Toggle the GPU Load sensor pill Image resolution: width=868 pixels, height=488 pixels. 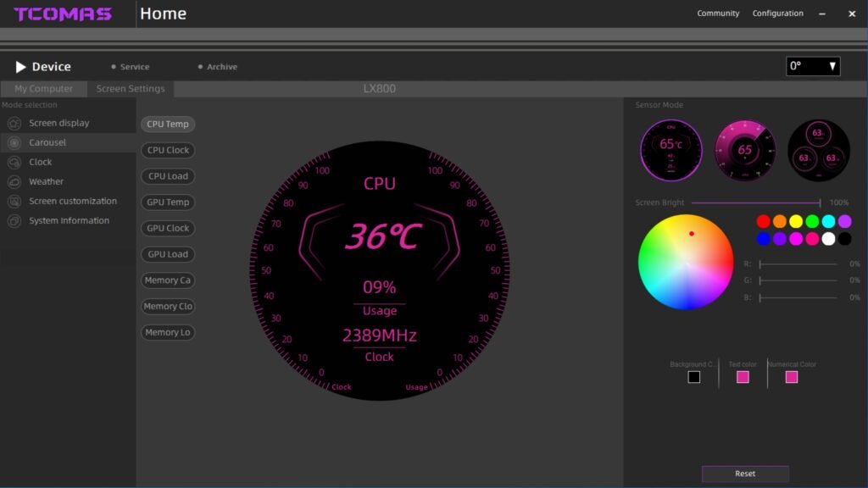[x=168, y=254]
